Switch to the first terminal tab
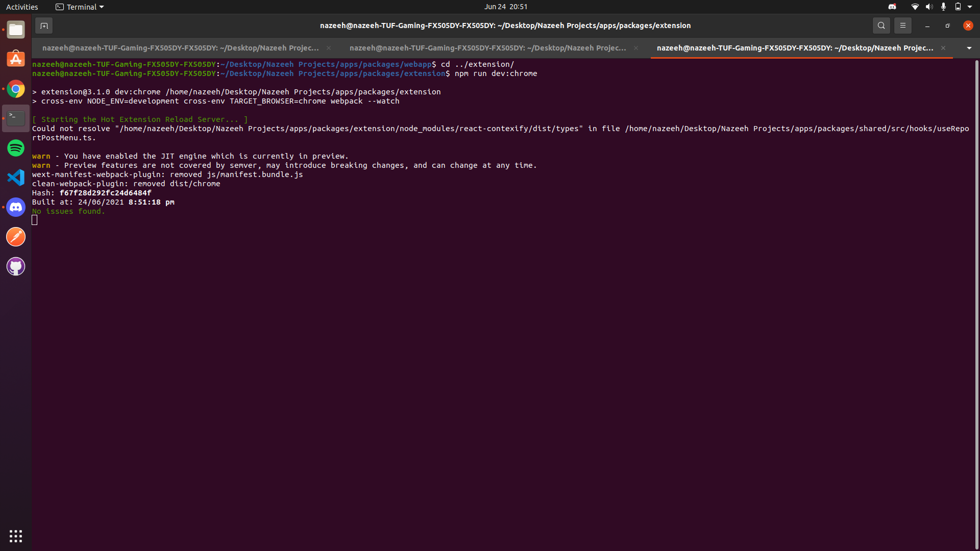Screen dimensions: 980x551 tap(180, 48)
